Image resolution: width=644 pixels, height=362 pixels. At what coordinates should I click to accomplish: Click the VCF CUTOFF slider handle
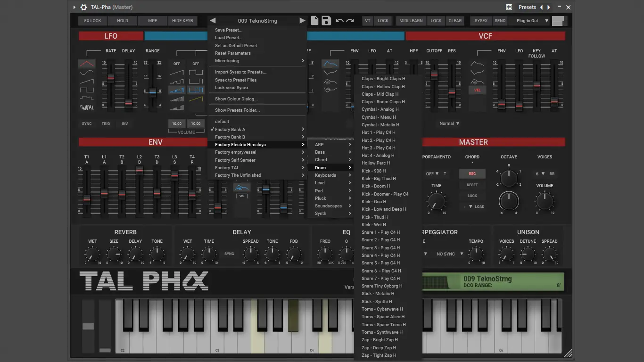coord(434,74)
